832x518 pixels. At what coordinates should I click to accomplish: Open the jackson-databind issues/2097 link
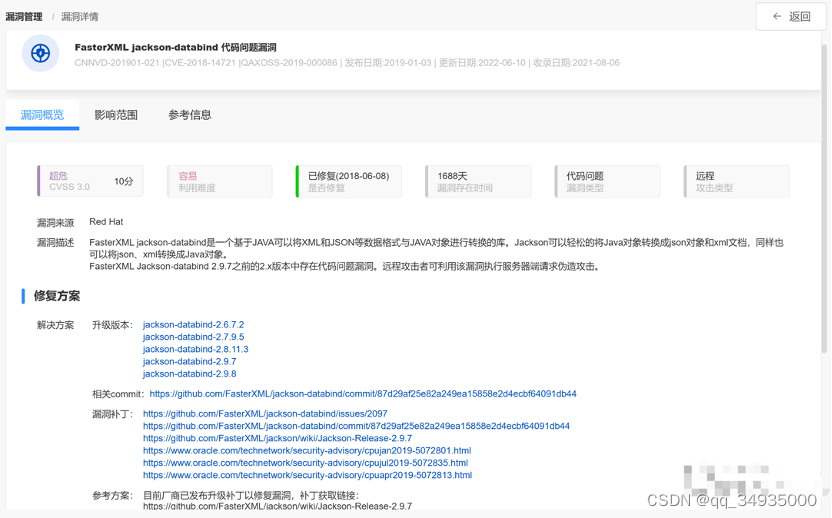click(x=265, y=413)
